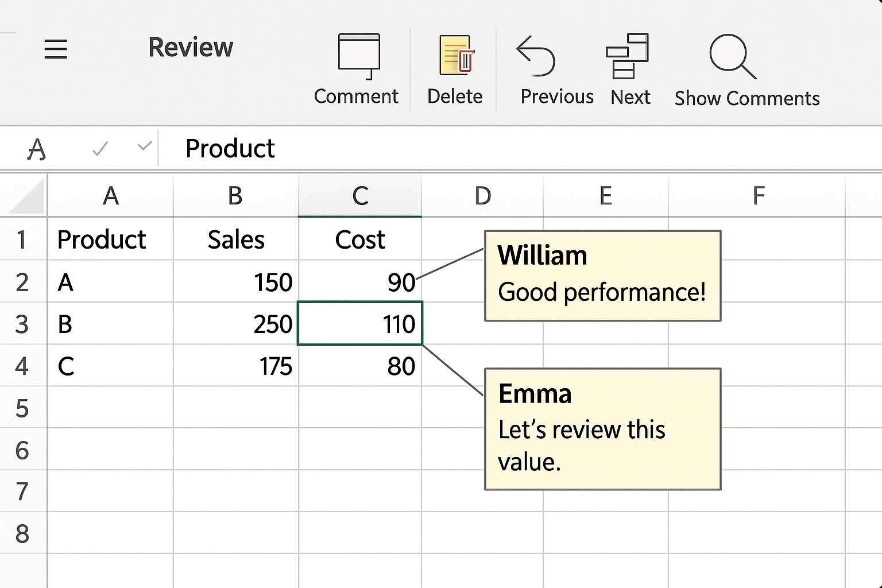The width and height of the screenshot is (882, 588).
Task: Click cell containing Product
Action: tap(110, 239)
